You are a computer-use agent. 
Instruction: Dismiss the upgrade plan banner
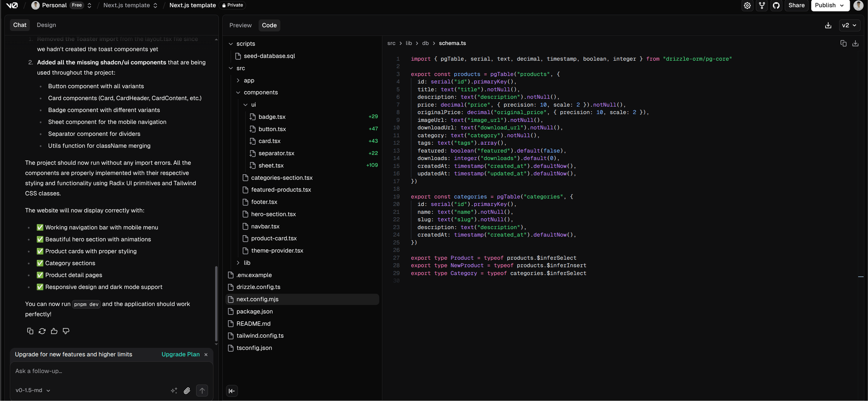206,354
